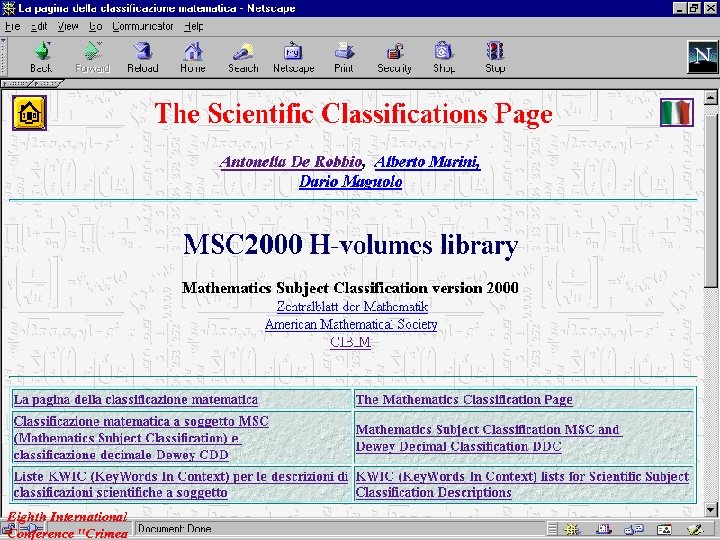The width and height of the screenshot is (720, 540).
Task: Stop loading with the Stop button
Action: pyautogui.click(x=495, y=57)
